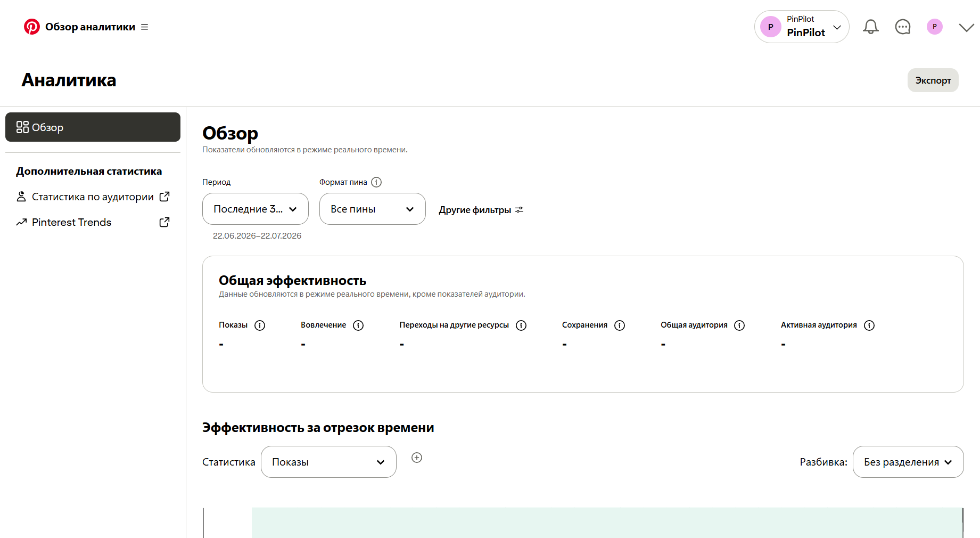The image size is (980, 538).
Task: Click the Сохранения metric label
Action: tap(584, 325)
